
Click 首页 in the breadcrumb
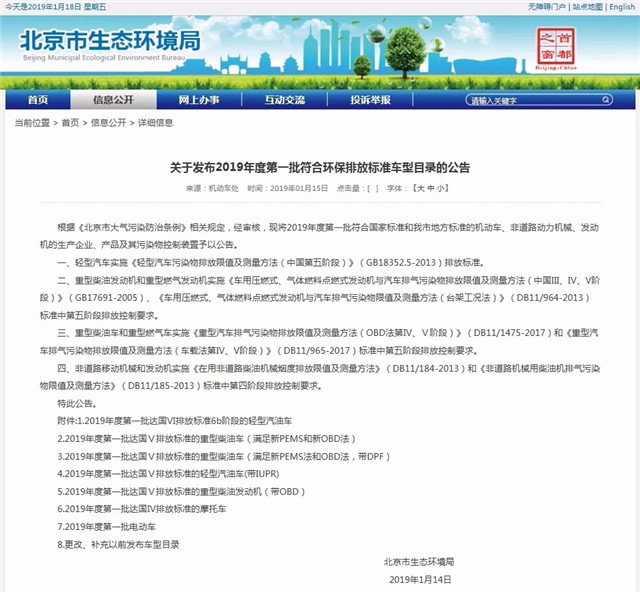tap(70, 122)
